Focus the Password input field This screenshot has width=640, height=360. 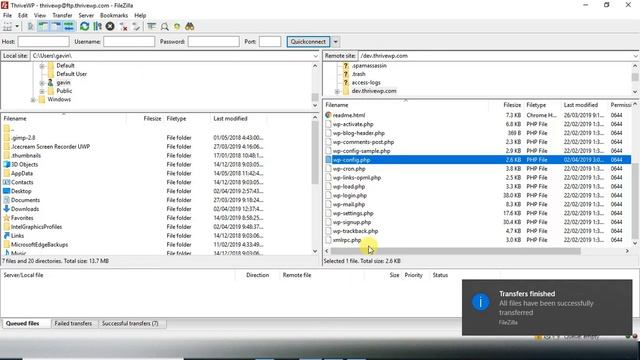coord(213,42)
